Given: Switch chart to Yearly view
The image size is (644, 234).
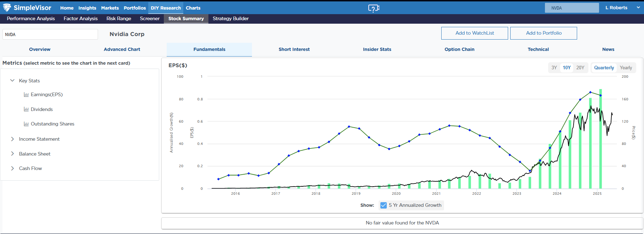Looking at the screenshot, I should tap(626, 68).
